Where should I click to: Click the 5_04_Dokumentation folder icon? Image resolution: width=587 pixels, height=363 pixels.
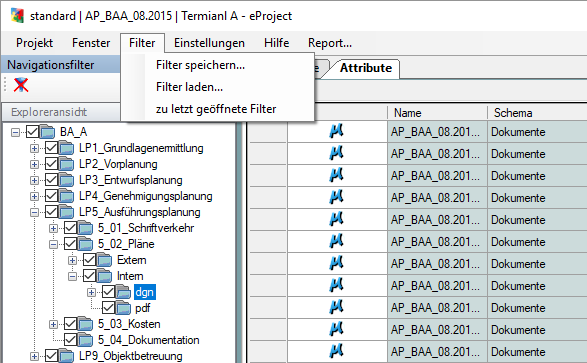pyautogui.click(x=86, y=340)
